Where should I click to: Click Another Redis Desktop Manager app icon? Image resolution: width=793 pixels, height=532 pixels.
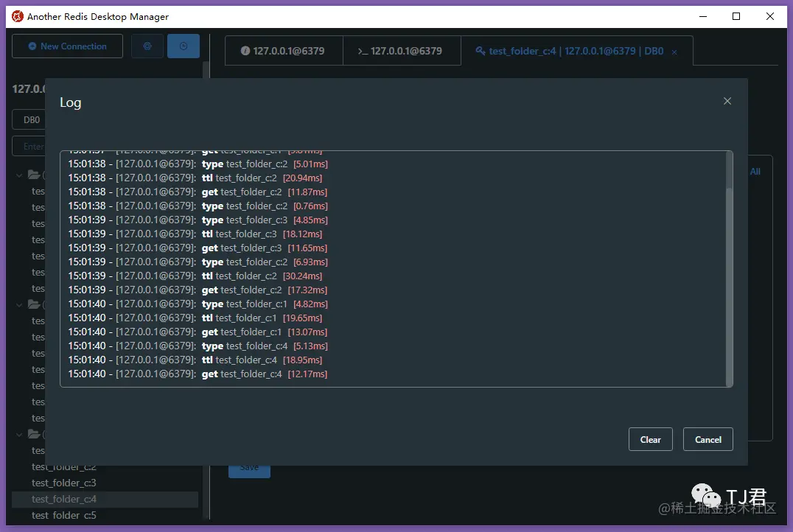coord(18,16)
